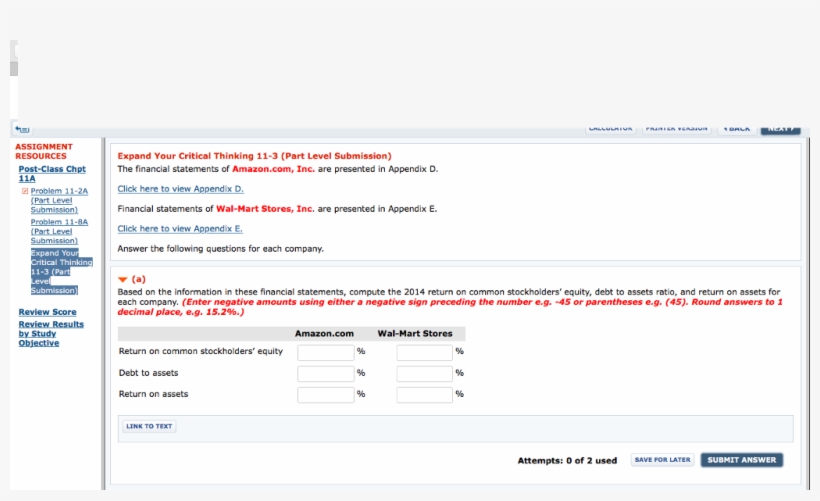Go to the Next question
Image resolution: width=820 pixels, height=501 pixels.
click(780, 128)
